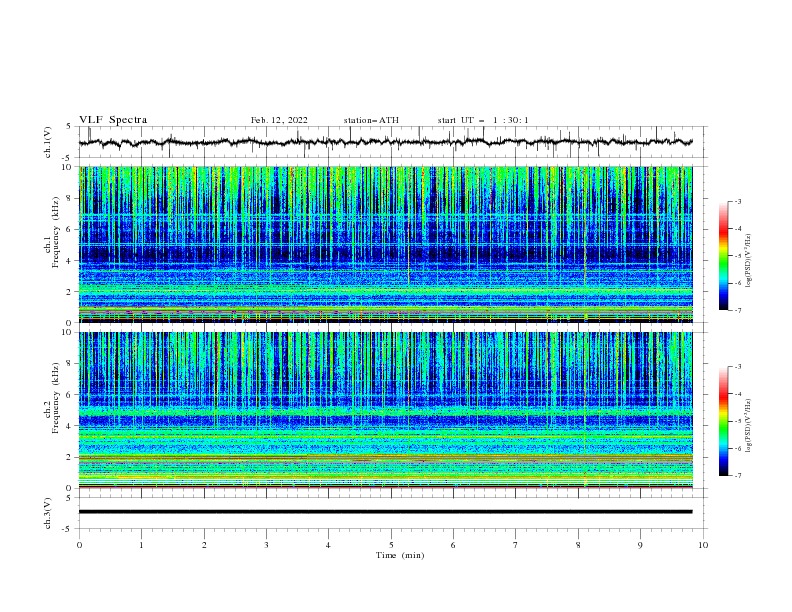Click time axis tick label "1"
Viewport: 792px width, 612px height.
tap(141, 545)
